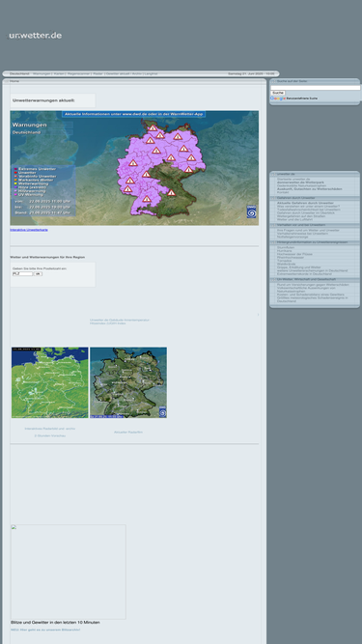Open the Tornados sidebar link
The height and width of the screenshot is (644, 362).
pos(285,261)
